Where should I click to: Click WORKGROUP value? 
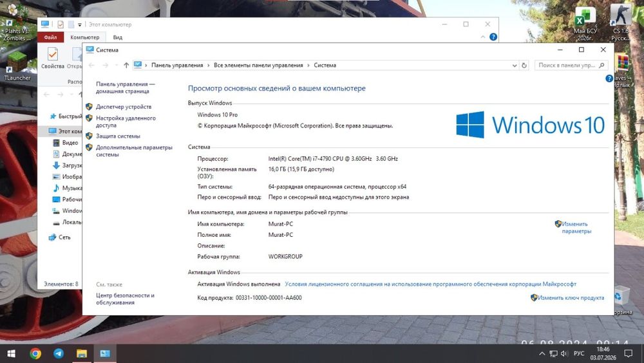tap(285, 257)
